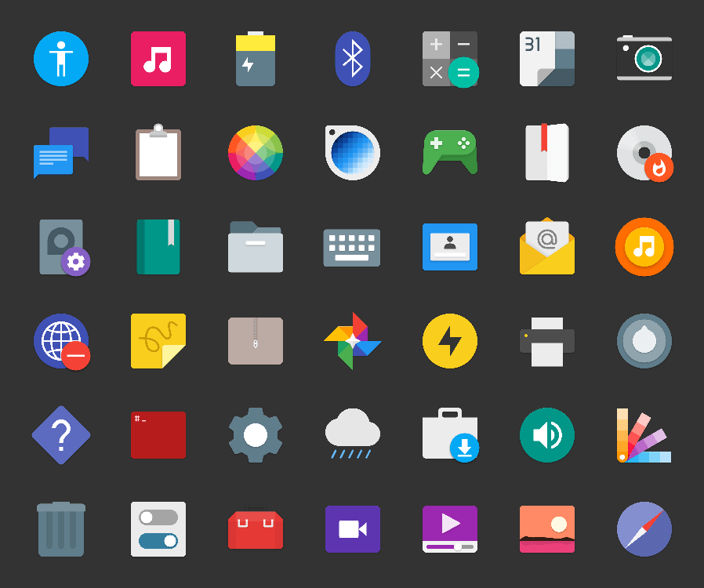Viewport: 704px width, 588px height.
Task: Open the blue contact card icon
Action: coord(450,247)
